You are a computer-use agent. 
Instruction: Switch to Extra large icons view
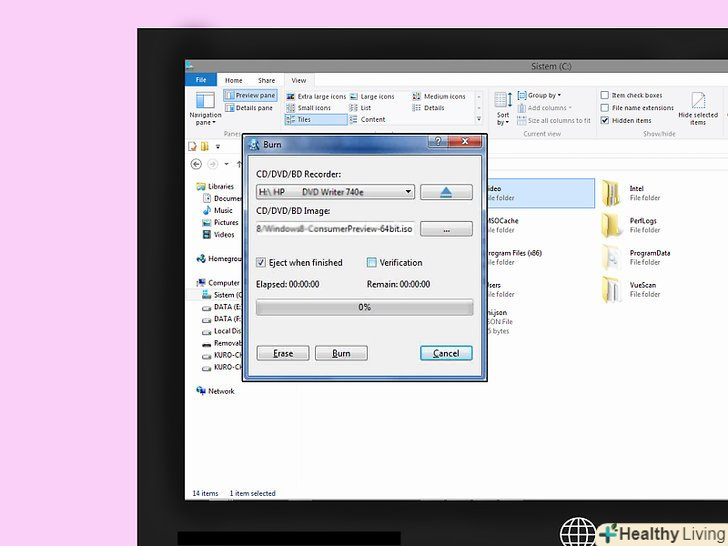[x=316, y=97]
